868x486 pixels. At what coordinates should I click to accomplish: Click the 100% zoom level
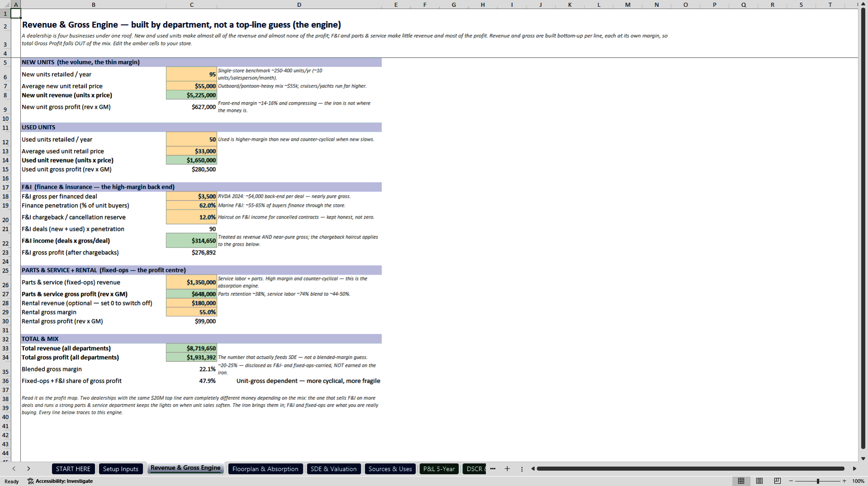tap(858, 481)
